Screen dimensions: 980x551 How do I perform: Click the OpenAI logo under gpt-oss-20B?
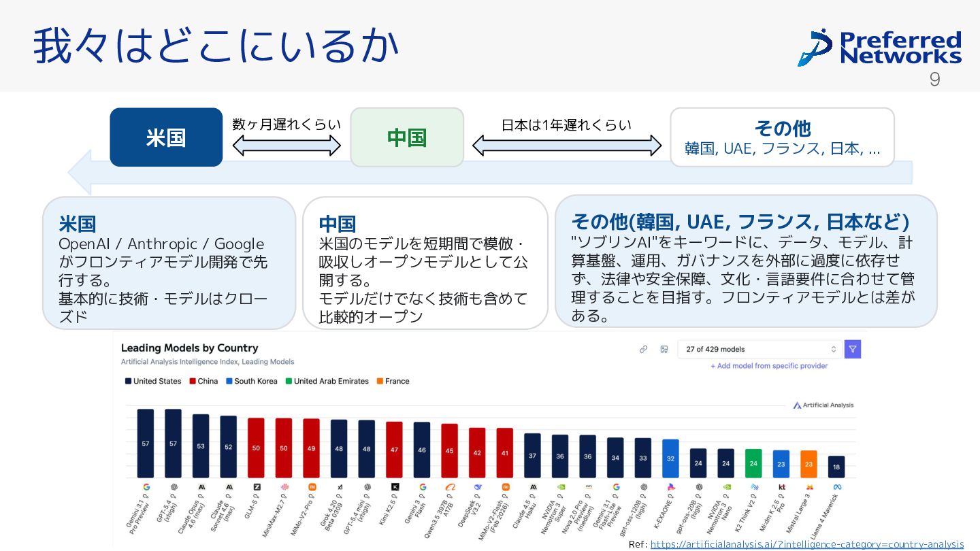(699, 487)
